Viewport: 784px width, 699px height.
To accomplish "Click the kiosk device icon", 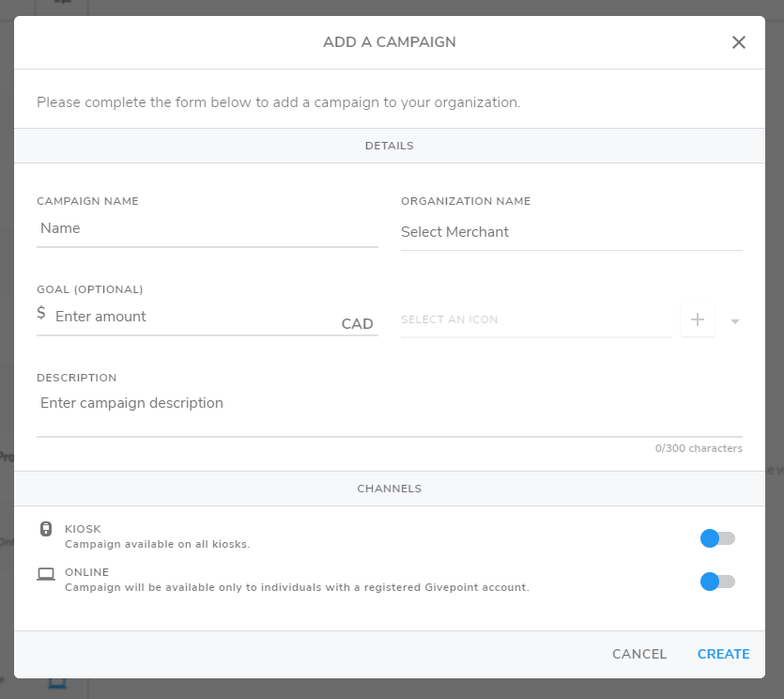I will tap(45, 529).
